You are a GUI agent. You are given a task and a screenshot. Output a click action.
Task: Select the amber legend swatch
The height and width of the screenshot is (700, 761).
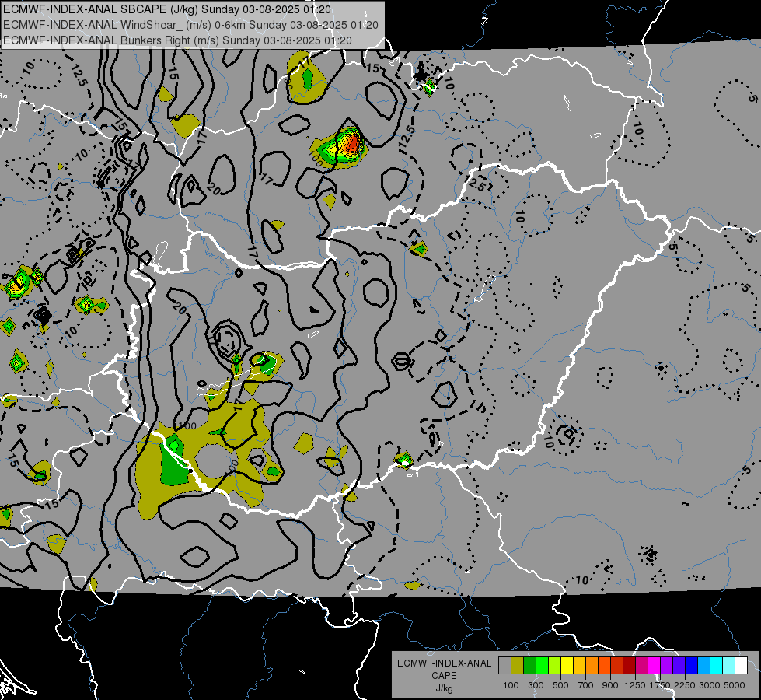[579, 665]
